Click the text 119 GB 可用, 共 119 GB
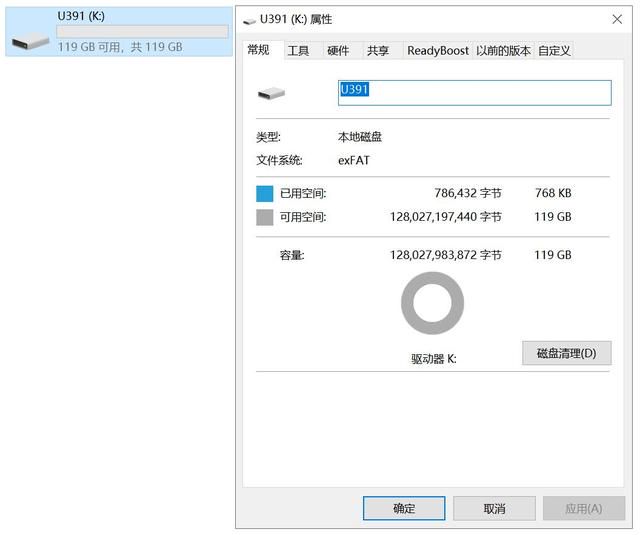 click(x=120, y=47)
